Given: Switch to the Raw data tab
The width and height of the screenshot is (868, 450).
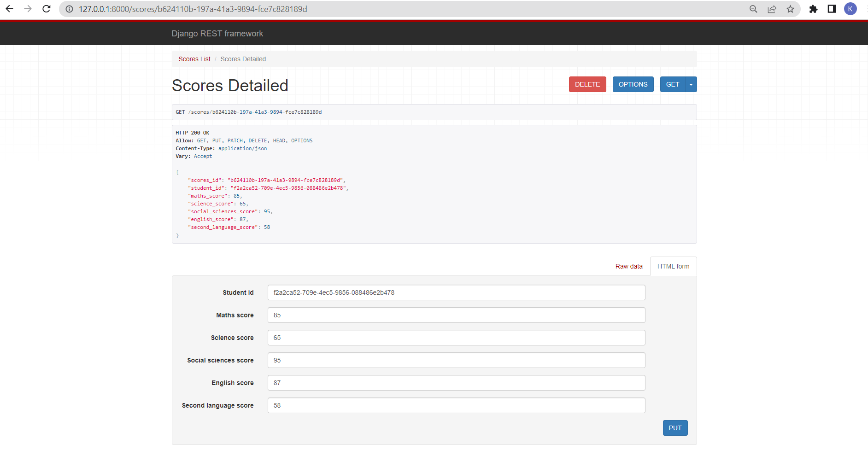Looking at the screenshot, I should coord(629,266).
